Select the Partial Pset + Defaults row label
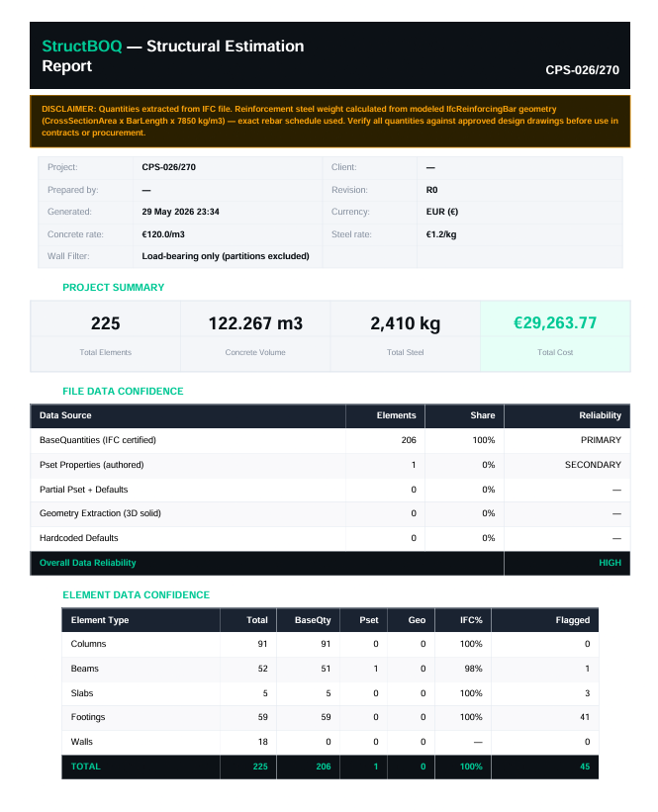Image resolution: width=658 pixels, height=812 pixels. 83,490
